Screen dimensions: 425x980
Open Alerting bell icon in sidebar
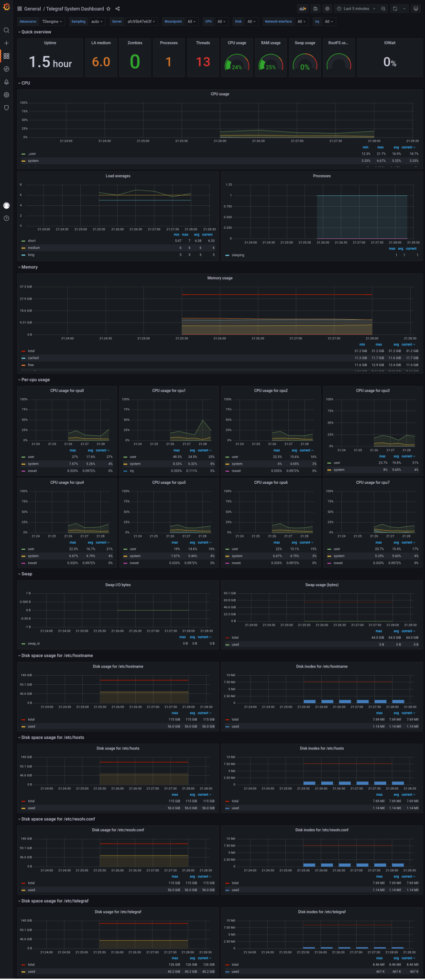pos(6,82)
